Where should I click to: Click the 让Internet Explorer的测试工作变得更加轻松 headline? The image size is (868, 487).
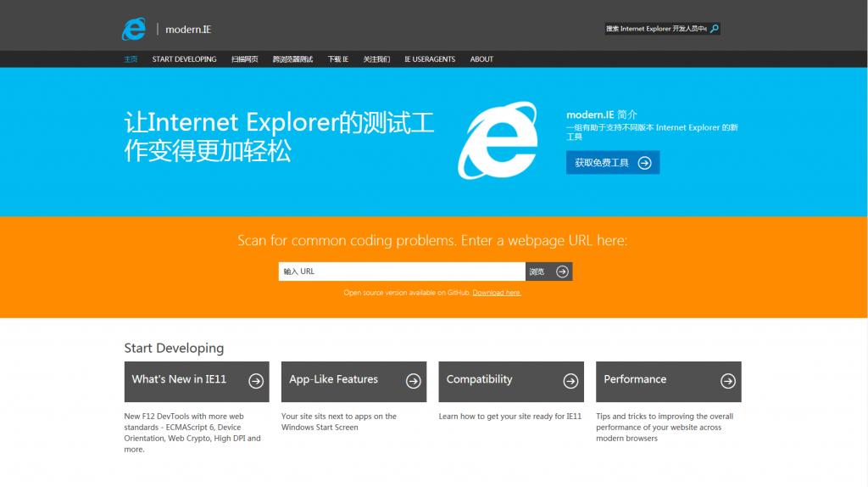tap(280, 137)
